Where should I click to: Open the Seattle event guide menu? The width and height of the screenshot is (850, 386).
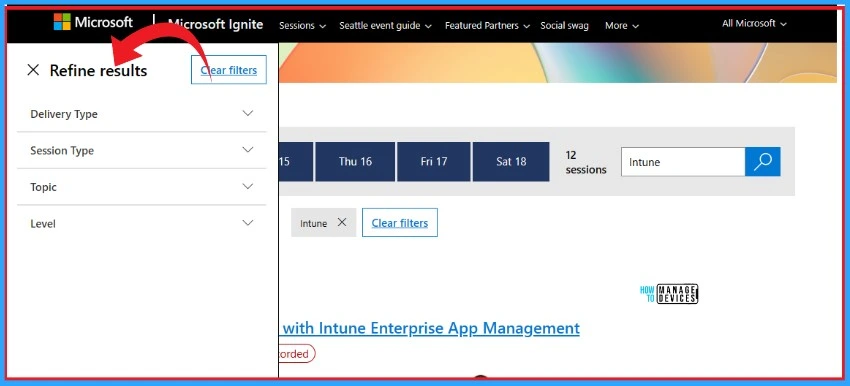coord(385,25)
